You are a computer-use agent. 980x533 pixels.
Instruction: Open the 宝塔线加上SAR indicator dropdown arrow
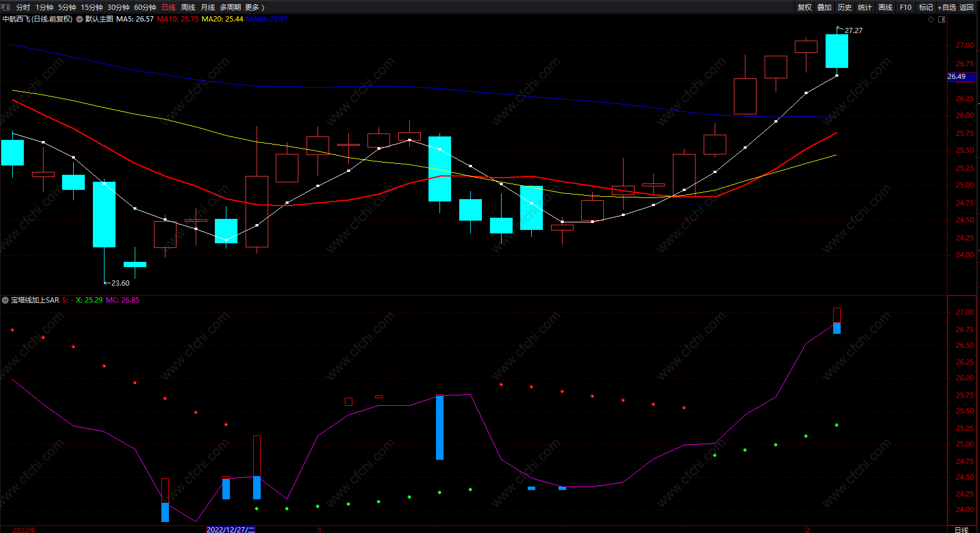point(5,300)
